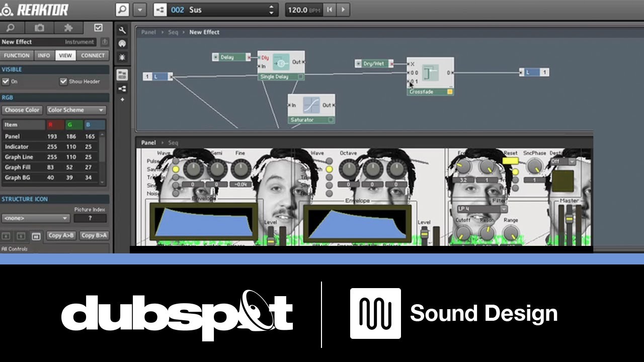Select the wrench edit tool icon
Image resolution: width=644 pixels, height=362 pixels.
(122, 31)
